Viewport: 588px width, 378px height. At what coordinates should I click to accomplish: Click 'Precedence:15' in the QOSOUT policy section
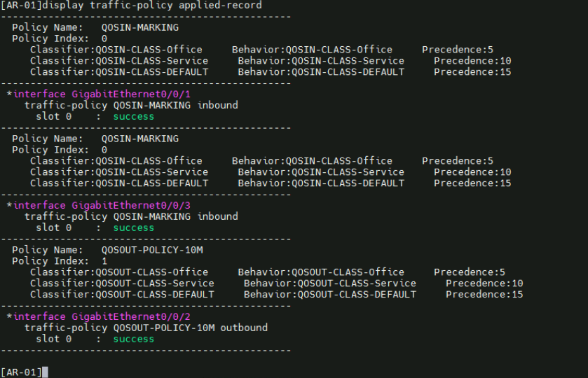[484, 295]
